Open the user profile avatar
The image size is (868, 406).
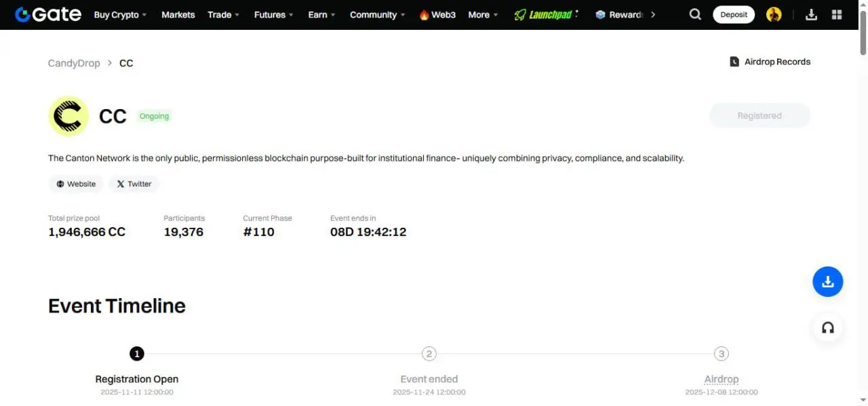[774, 14]
